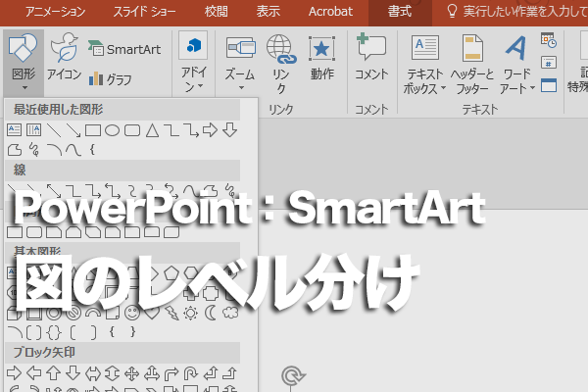The height and width of the screenshot is (392, 588).
Task: Choose left-right block arrow shape
Action: click(93, 373)
